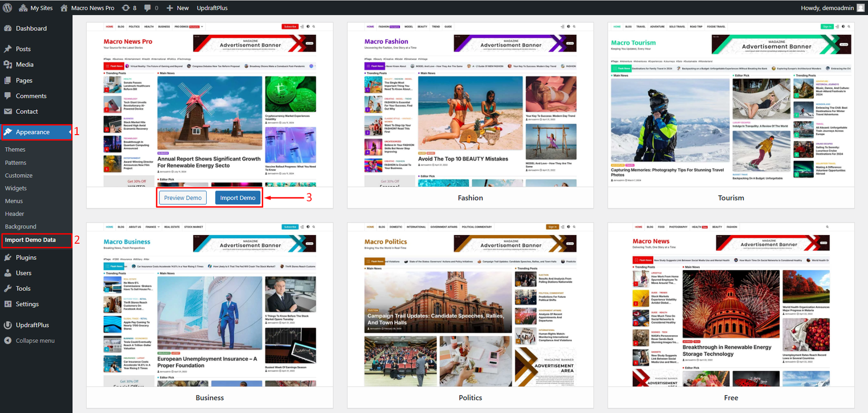Click comments bubble in admin bar
This screenshot has width=868, height=413.
tap(151, 8)
